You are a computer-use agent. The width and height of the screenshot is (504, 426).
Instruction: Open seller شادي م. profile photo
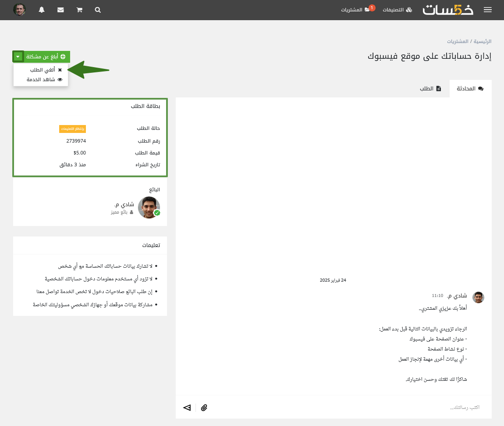[x=149, y=208]
